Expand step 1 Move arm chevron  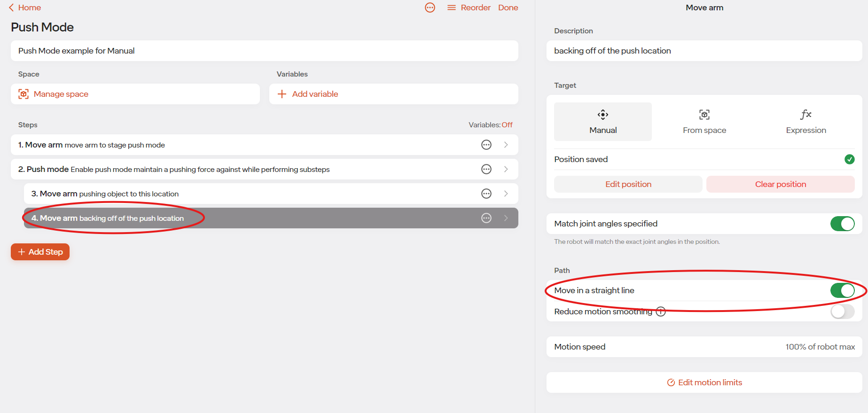[x=506, y=145]
